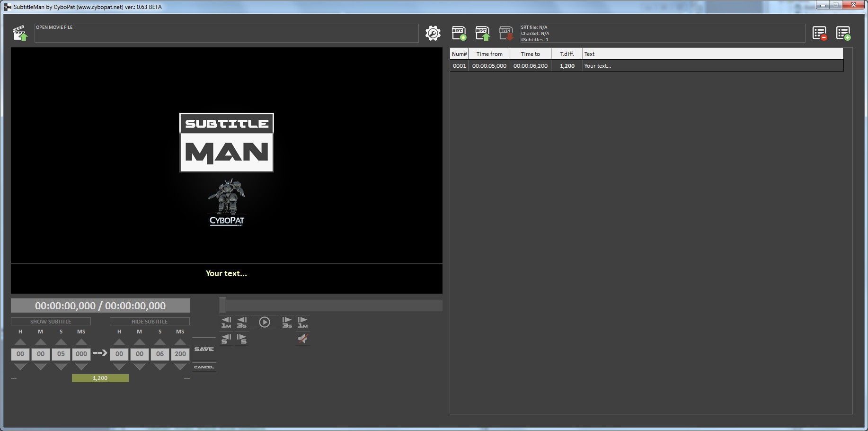Viewport: 868px width, 431px height.
Task: Click show-subtitle hours field
Action: pos(20,354)
